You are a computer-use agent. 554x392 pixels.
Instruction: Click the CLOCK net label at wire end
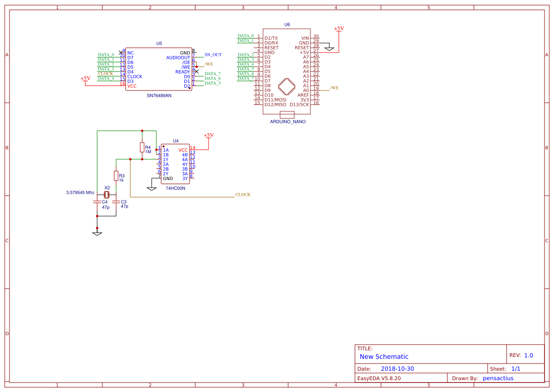point(243,195)
